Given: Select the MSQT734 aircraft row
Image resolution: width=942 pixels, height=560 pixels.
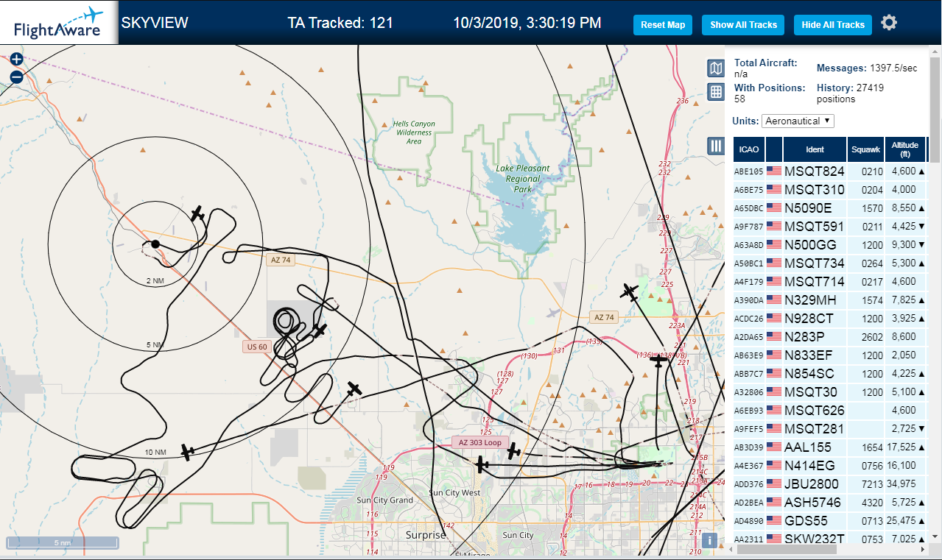Looking at the screenshot, I should 829,263.
